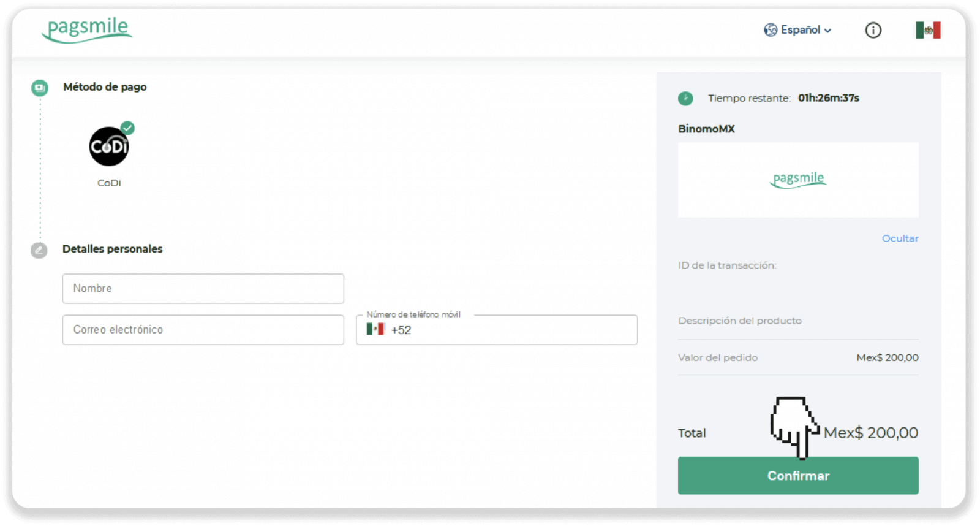Click the information circle icon
Image resolution: width=980 pixels, height=526 pixels.
coord(873,30)
